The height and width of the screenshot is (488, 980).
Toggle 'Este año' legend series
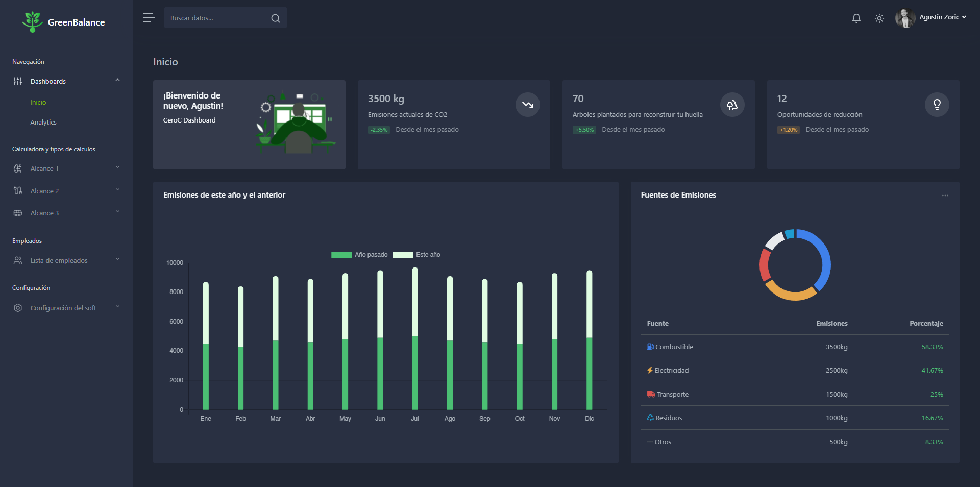pyautogui.click(x=416, y=255)
